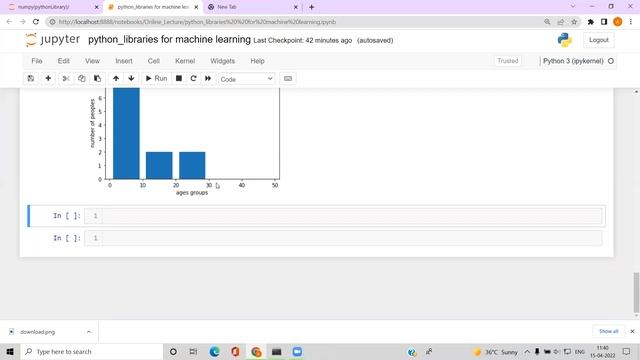Open the notification center icon
Viewport: 640px width, 360px height.
[x=627, y=351]
